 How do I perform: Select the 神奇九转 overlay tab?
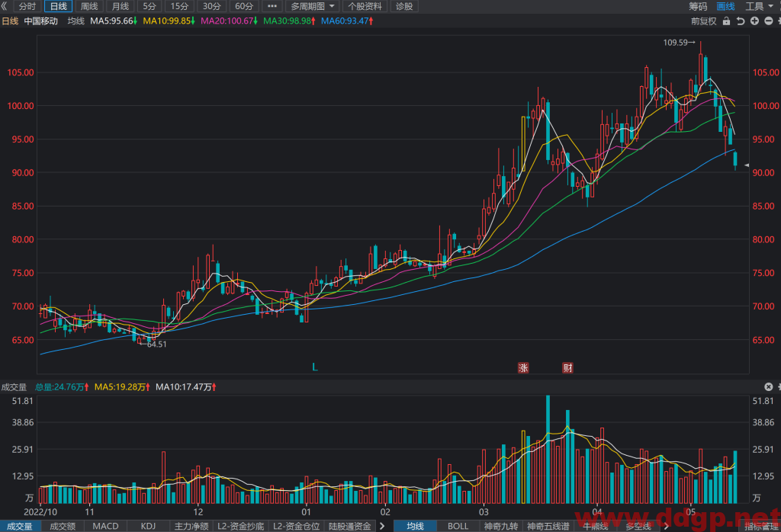pos(501,526)
